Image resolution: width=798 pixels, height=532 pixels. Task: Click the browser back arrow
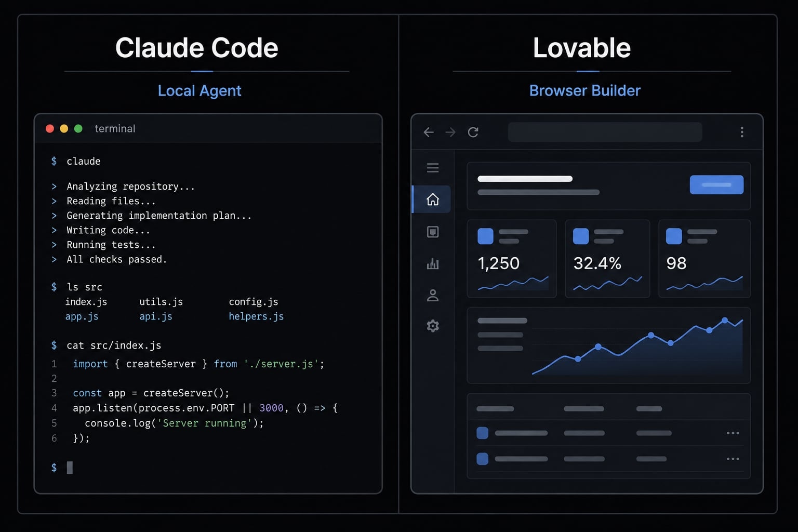(429, 132)
